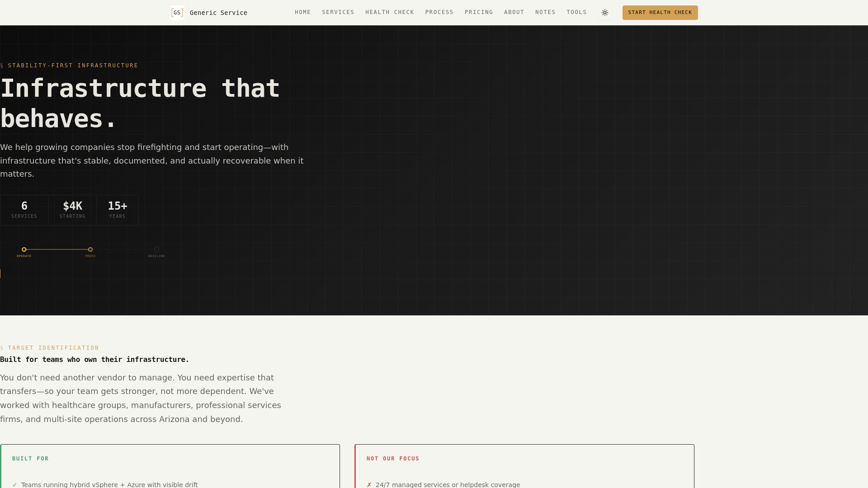The height and width of the screenshot is (488, 868).
Task: Open the About nav item
Action: point(514,12)
